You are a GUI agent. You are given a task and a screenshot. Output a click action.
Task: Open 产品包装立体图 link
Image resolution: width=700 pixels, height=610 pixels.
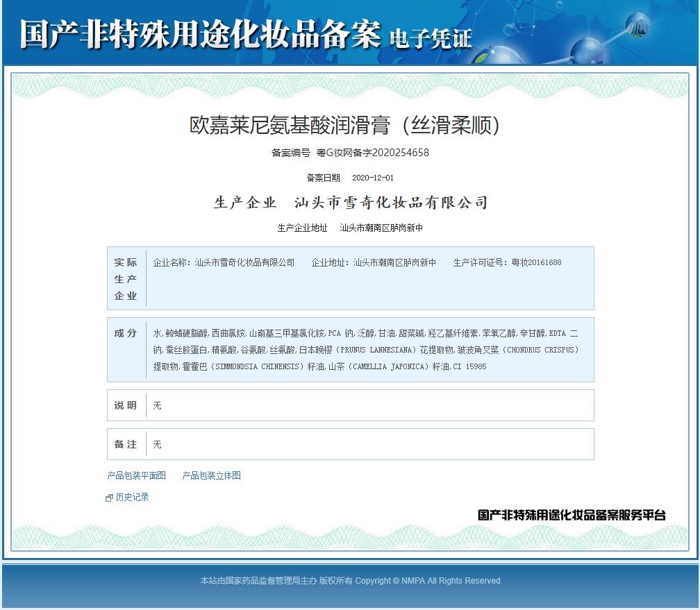click(x=210, y=475)
